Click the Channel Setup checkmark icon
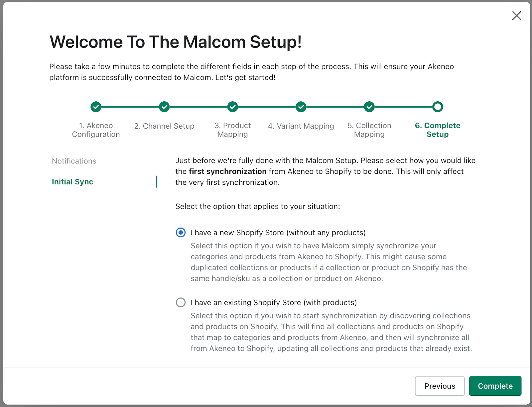Screen dimensions: 532x407 coord(164,107)
